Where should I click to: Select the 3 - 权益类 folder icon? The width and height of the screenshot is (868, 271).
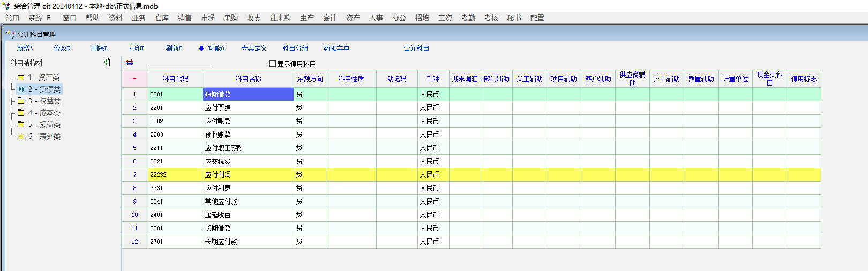point(21,101)
